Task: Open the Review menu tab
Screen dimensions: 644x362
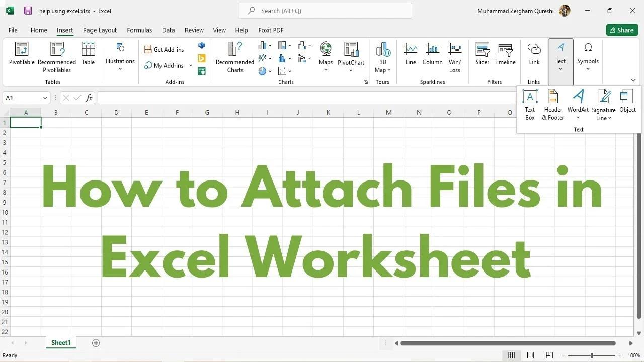Action: coord(194,30)
